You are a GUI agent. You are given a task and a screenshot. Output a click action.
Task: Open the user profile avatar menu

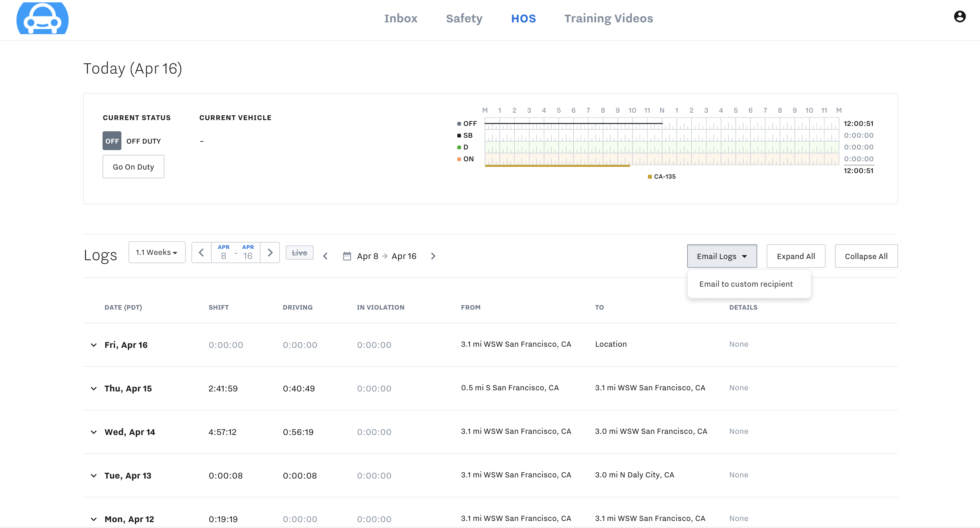coord(960,16)
